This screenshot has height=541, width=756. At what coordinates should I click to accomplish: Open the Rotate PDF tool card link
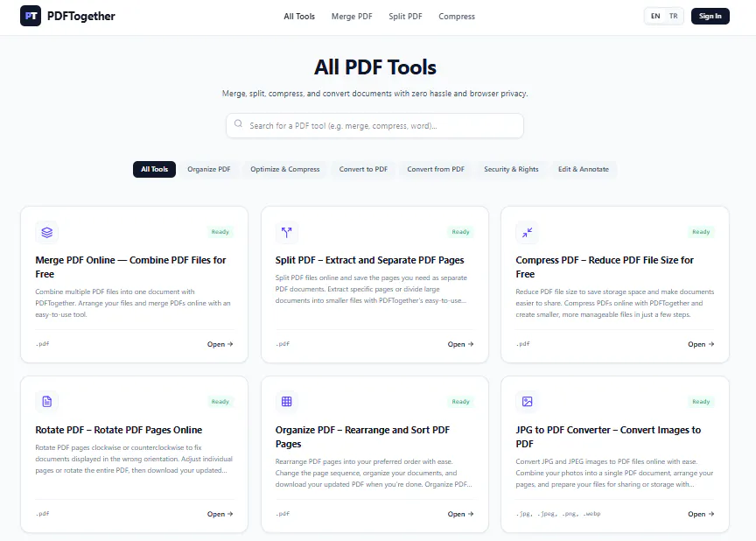click(x=220, y=514)
